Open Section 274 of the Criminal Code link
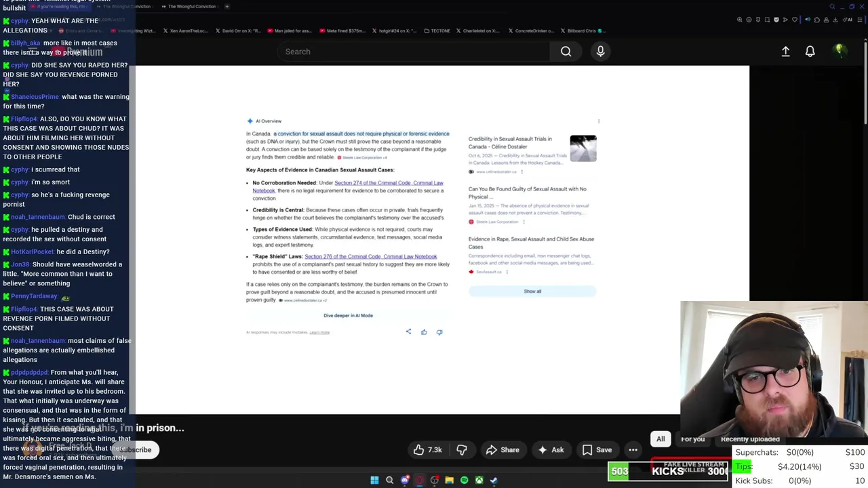Image resolution: width=868 pixels, height=488 pixels. tap(348, 186)
